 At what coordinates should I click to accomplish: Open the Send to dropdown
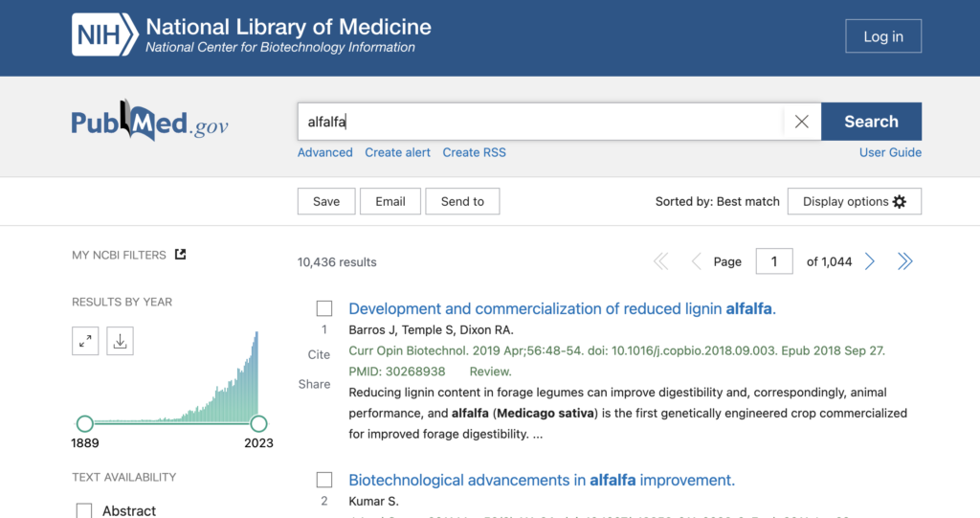[462, 201]
